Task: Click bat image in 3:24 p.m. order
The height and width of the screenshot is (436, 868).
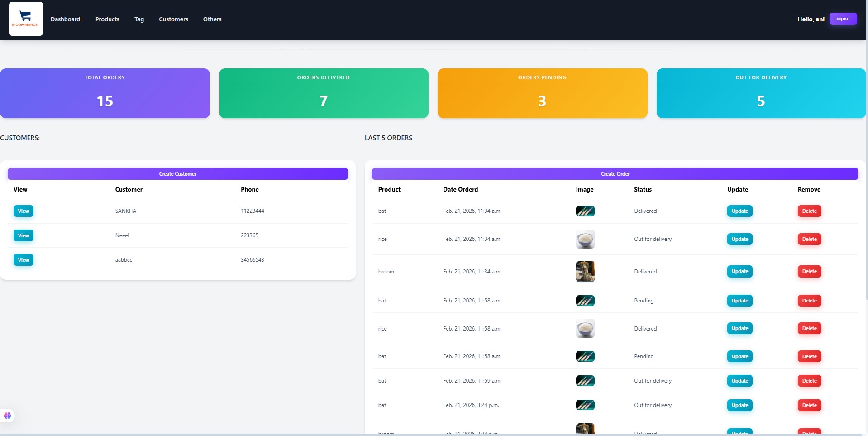Action: [x=585, y=405]
